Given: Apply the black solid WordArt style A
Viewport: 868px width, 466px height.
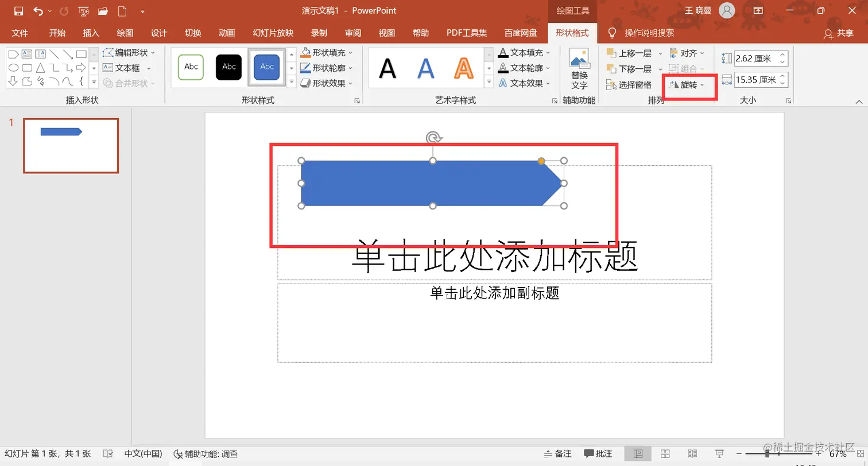Looking at the screenshot, I should [387, 69].
